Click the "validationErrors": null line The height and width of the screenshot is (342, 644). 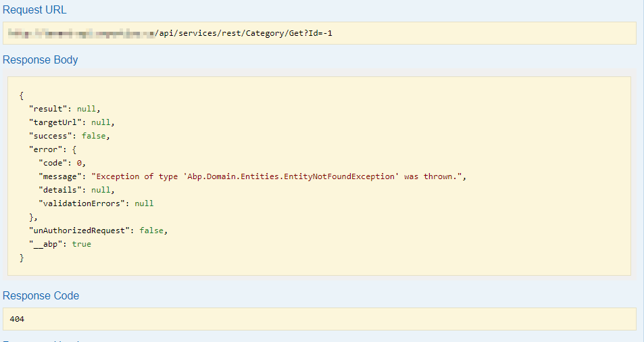[96, 203]
